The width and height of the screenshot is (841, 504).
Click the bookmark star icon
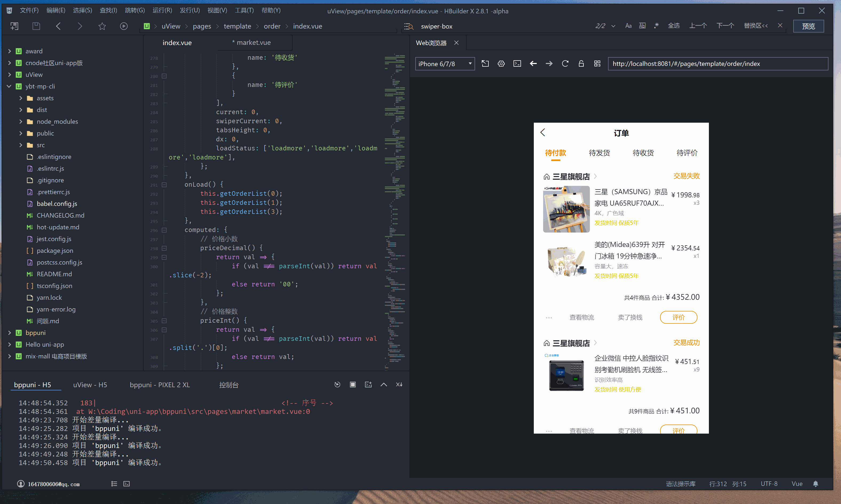pyautogui.click(x=102, y=26)
